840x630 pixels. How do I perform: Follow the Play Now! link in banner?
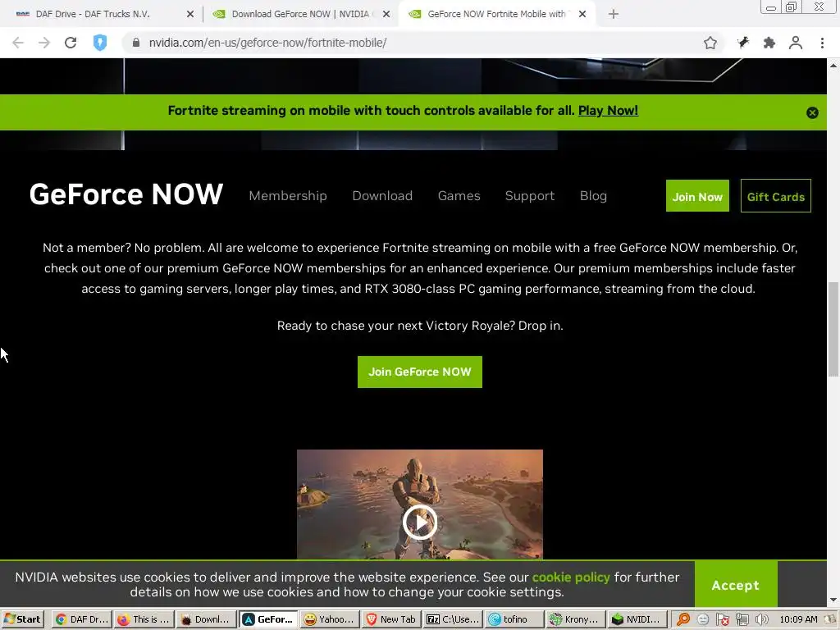[x=608, y=111]
